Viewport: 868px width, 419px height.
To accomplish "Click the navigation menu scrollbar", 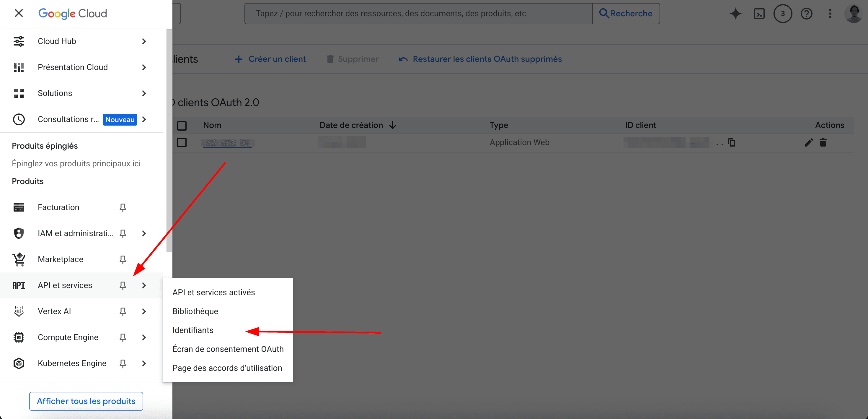I will [x=169, y=140].
